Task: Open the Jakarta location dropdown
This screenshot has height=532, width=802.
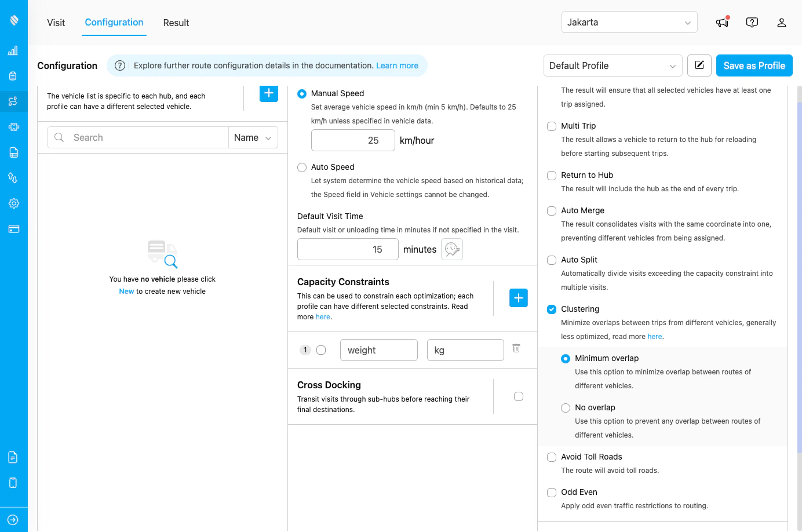Action: (x=629, y=22)
